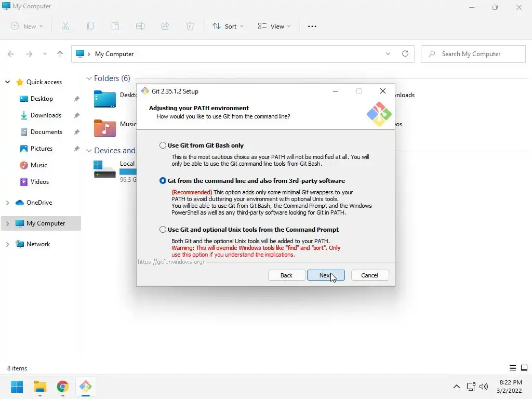Image resolution: width=532 pixels, height=399 pixels.
Task: Open the New menu in File Explorer
Action: click(x=27, y=26)
